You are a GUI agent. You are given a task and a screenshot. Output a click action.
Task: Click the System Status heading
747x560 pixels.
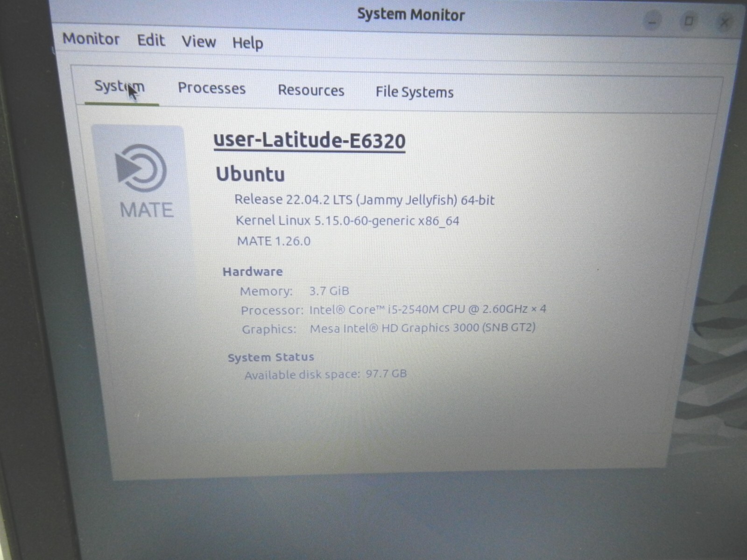click(271, 357)
